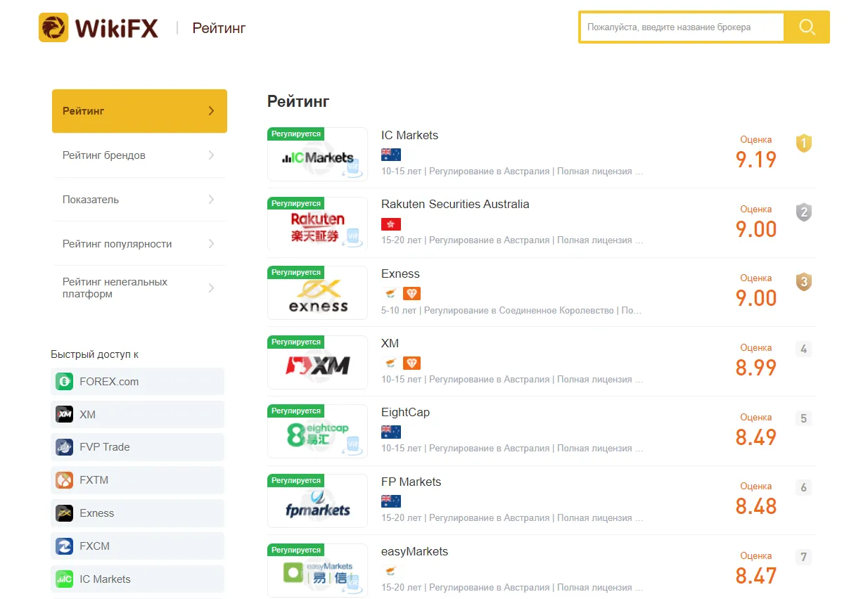Click the Rakuten logo thumbnail
The image size is (868, 599).
(317, 224)
